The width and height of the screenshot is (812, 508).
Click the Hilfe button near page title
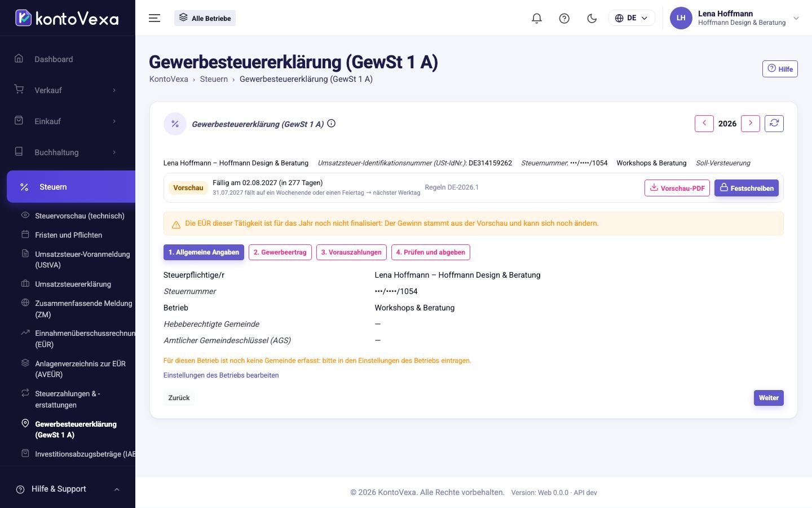[780, 69]
